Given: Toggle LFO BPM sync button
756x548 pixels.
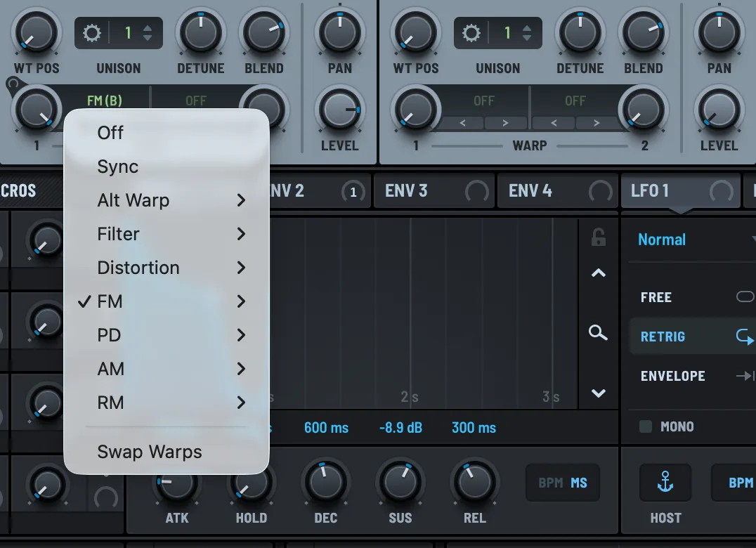Looking at the screenshot, I should pyautogui.click(x=734, y=482).
